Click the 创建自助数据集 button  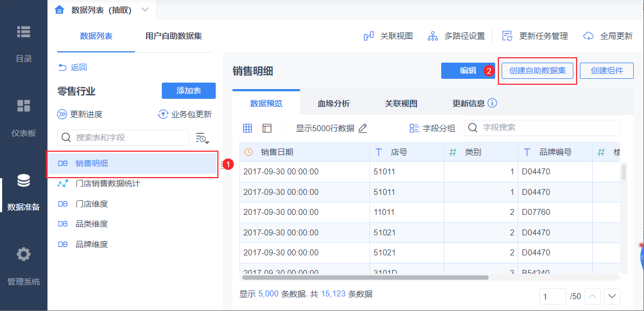(538, 71)
